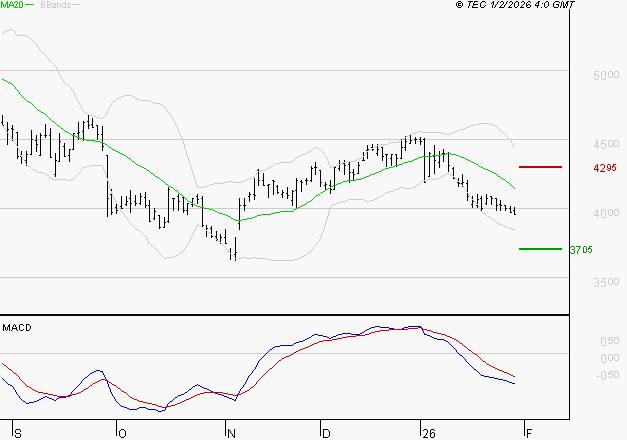Click the 5000 price axis label
This screenshot has height=440, width=627.
point(606,75)
